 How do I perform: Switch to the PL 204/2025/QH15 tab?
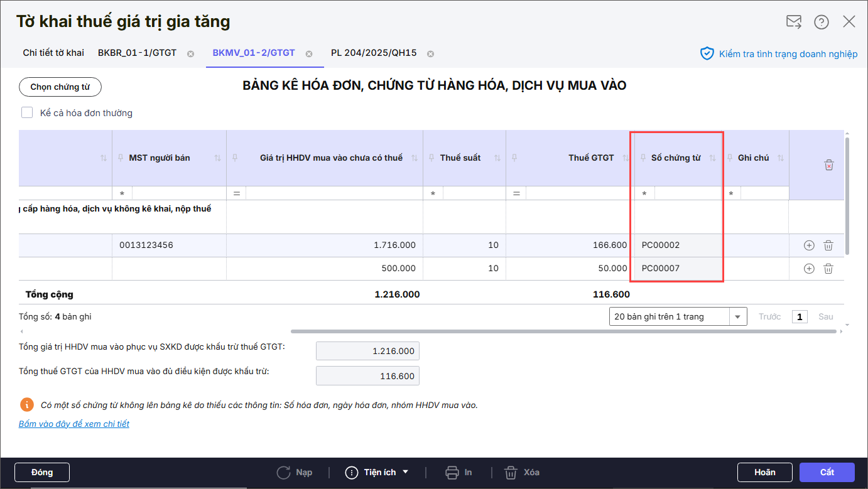point(374,53)
